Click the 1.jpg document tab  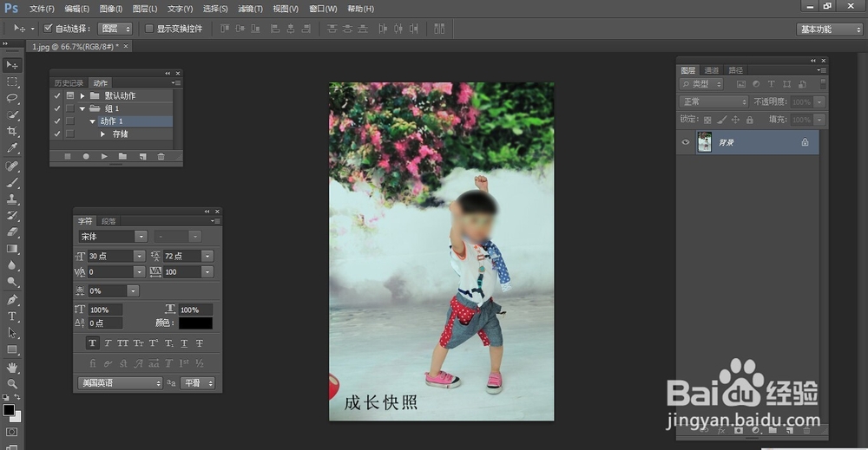pos(76,47)
